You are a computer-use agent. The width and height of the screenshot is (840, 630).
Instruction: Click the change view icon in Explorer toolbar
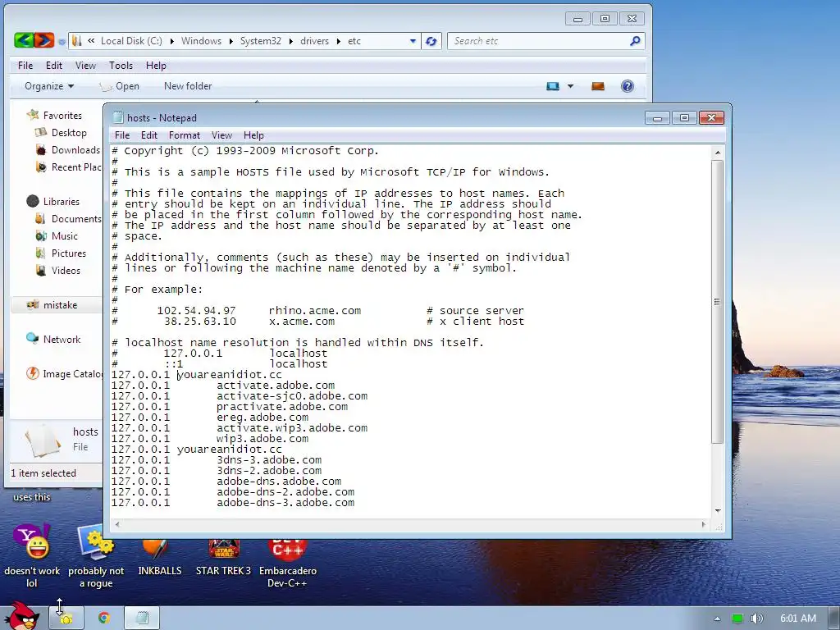(552, 86)
